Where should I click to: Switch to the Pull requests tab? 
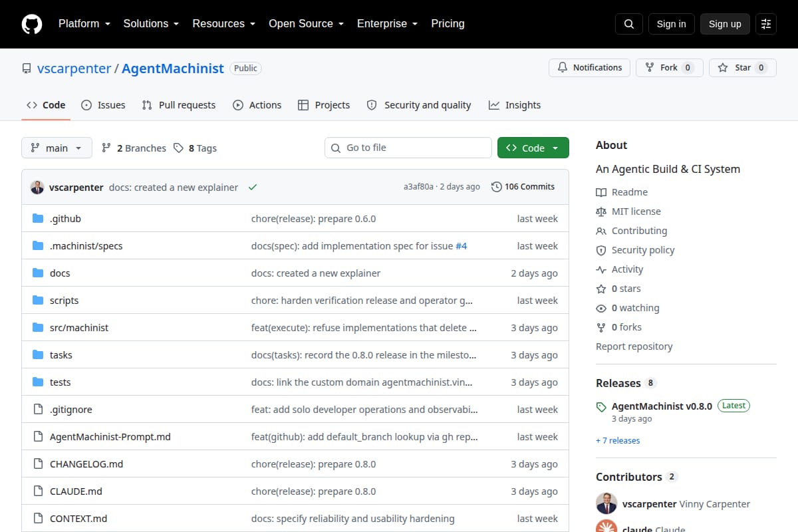179,105
